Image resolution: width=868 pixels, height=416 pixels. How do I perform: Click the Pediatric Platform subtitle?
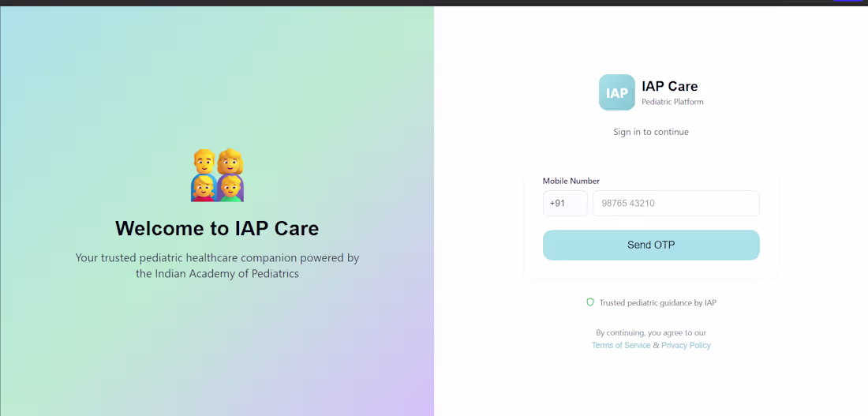click(x=672, y=102)
